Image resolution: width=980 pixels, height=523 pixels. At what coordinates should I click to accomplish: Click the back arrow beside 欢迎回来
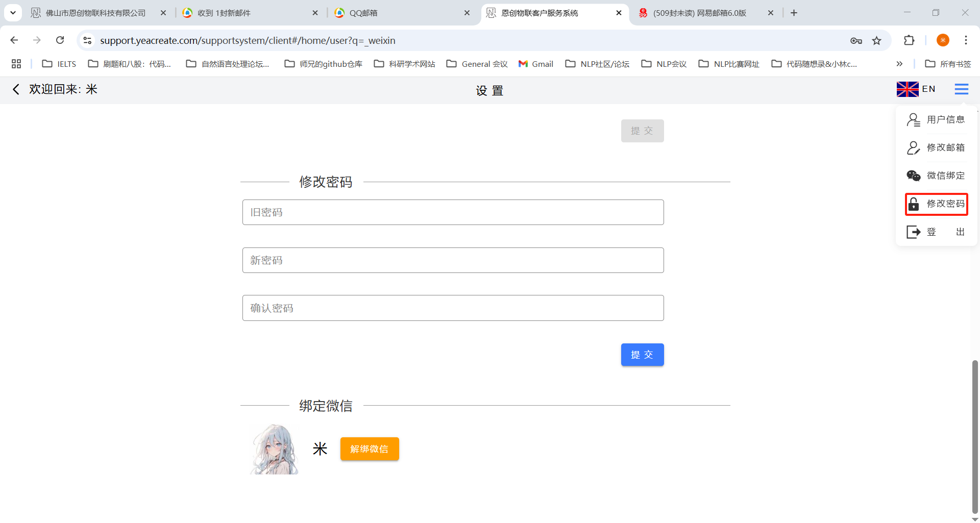pos(16,89)
